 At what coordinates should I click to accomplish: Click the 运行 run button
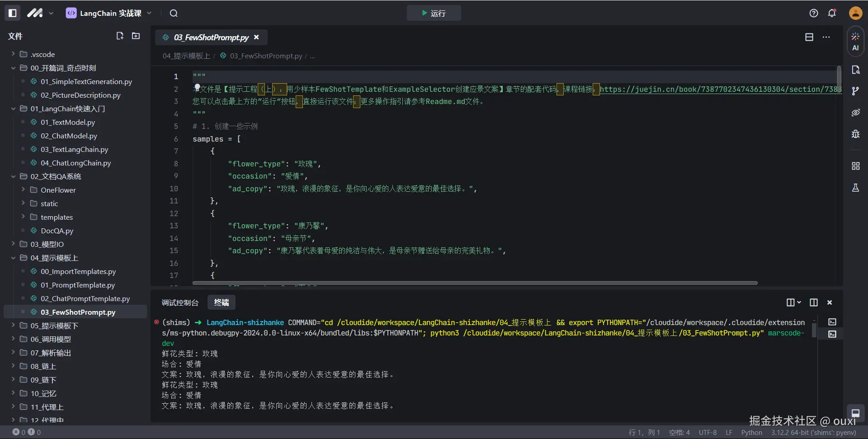tap(434, 13)
